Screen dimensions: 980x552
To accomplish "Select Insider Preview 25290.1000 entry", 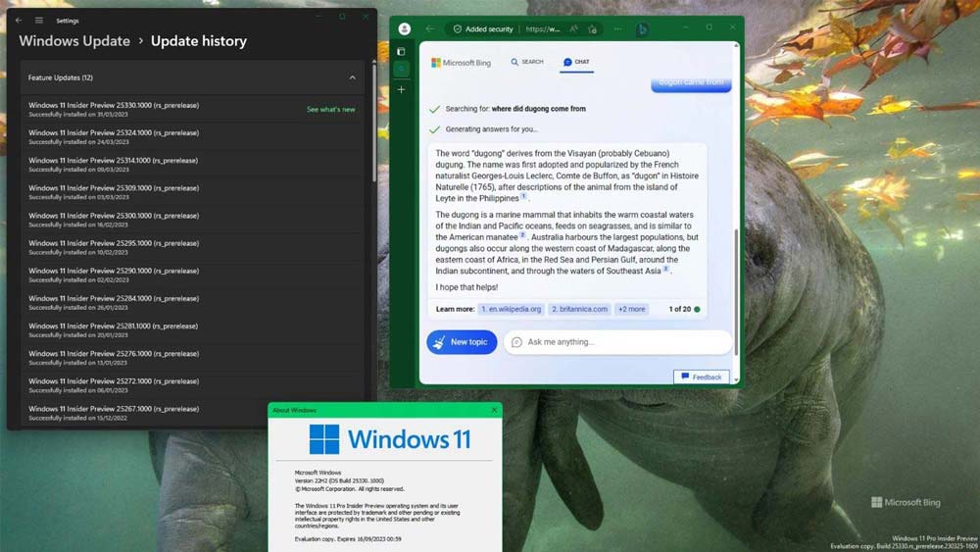I will coord(192,275).
